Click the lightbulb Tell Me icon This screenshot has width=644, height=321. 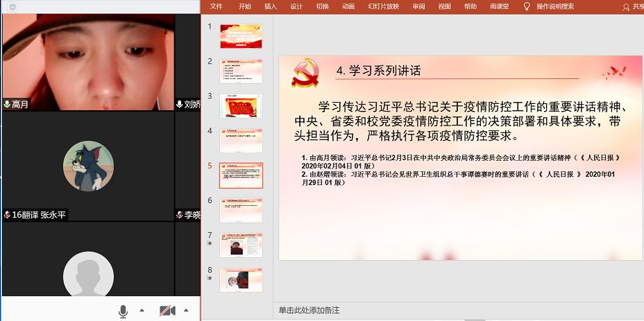pyautogui.click(x=526, y=6)
